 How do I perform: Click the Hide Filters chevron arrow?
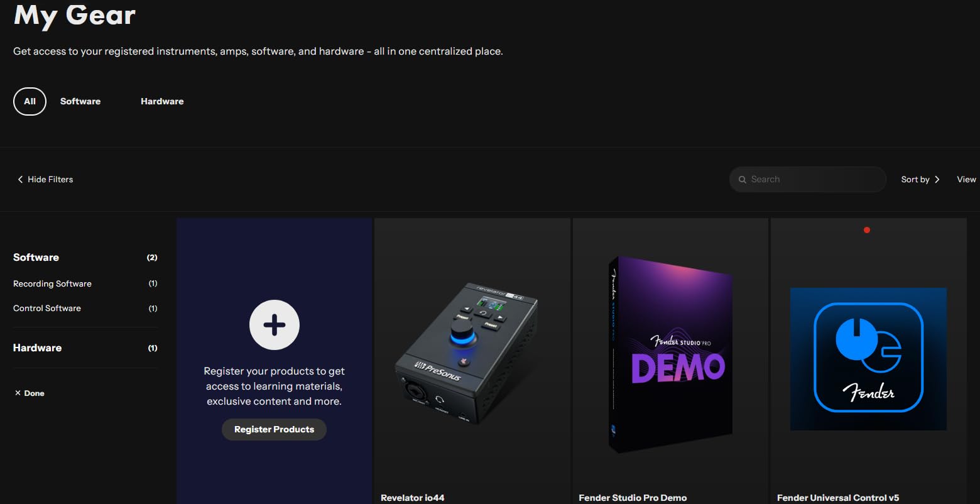20,180
